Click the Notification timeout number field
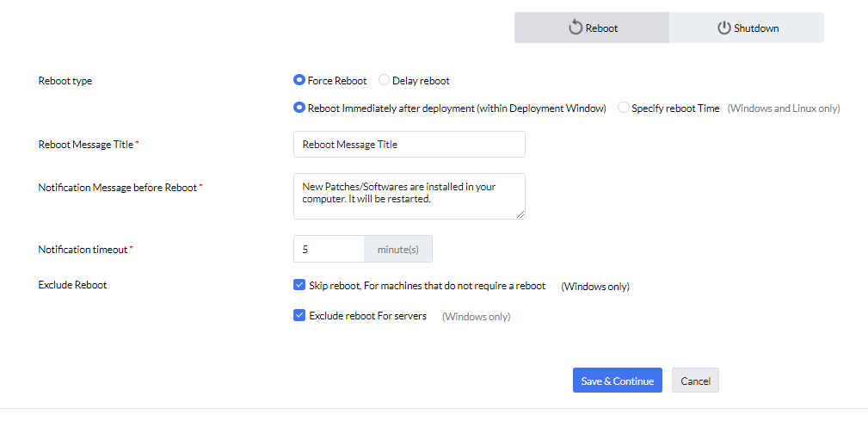Viewport: 868px width, 421px height. coord(329,250)
